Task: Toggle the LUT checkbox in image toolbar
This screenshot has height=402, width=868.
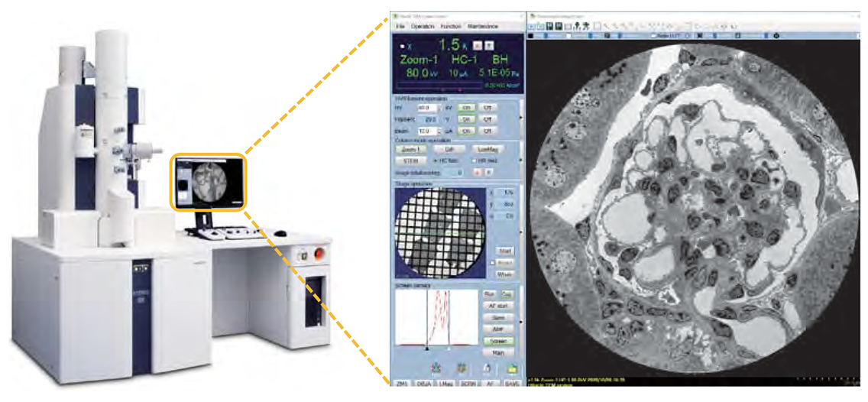Action: click(653, 36)
